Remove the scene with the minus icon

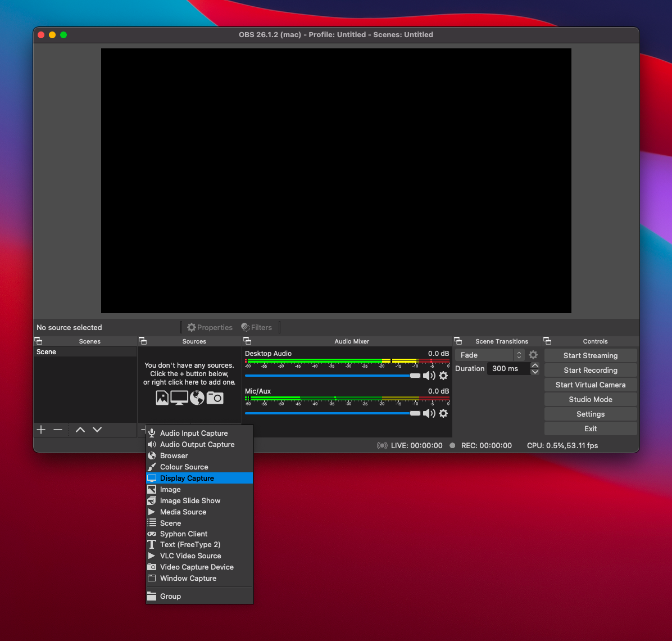(58, 430)
